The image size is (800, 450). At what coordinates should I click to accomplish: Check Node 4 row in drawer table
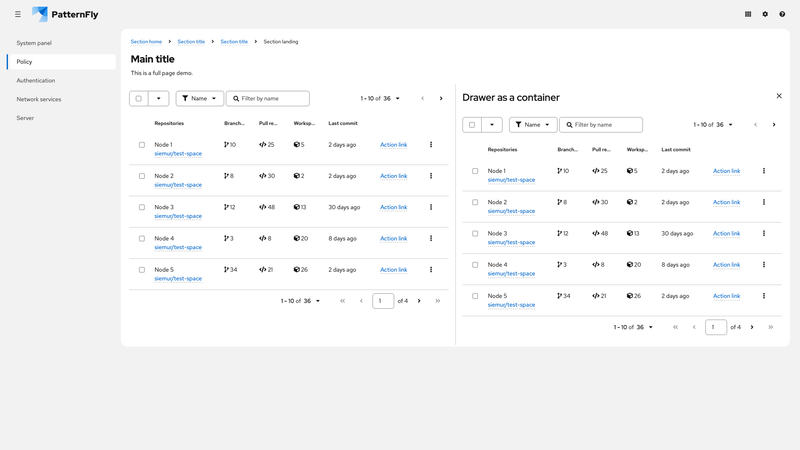[475, 265]
